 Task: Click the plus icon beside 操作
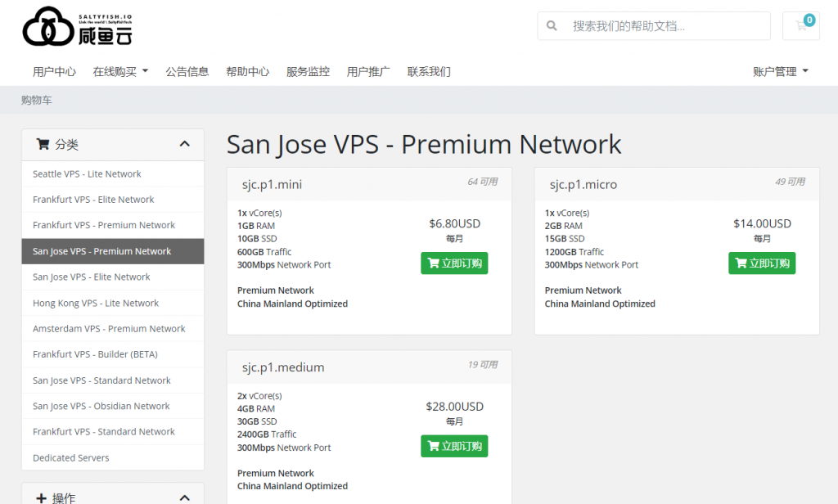click(x=41, y=497)
